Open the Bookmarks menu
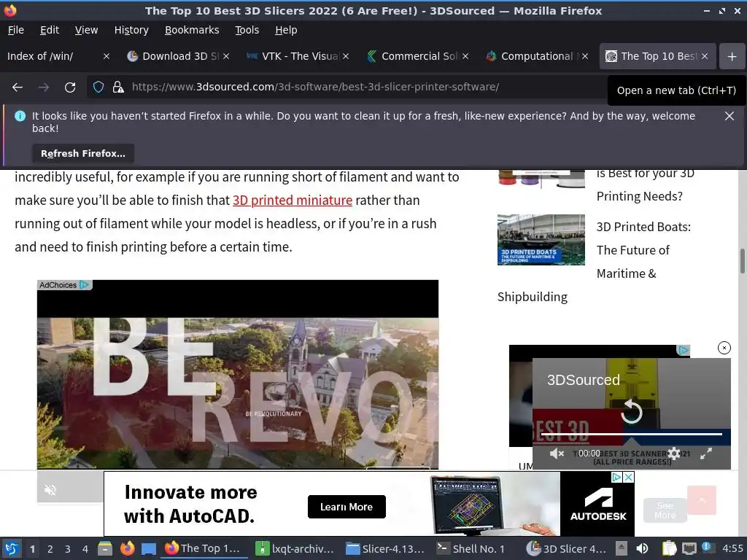The image size is (747, 560). point(192,30)
